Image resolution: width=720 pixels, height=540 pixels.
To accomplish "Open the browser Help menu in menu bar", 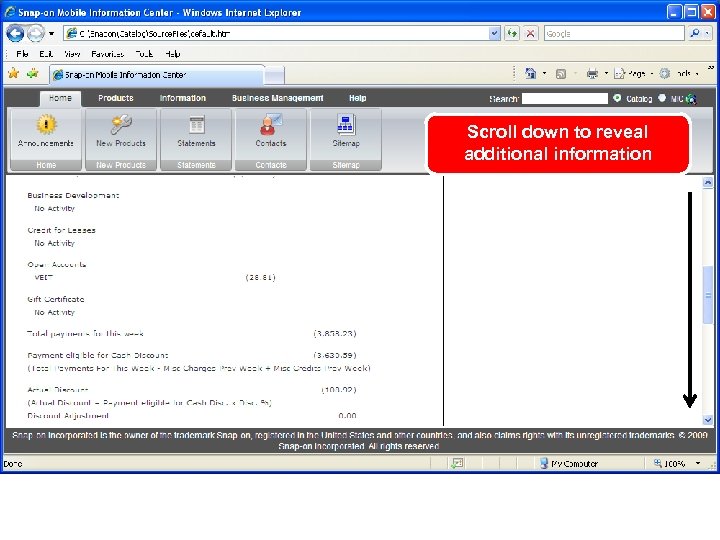I will pyautogui.click(x=173, y=54).
